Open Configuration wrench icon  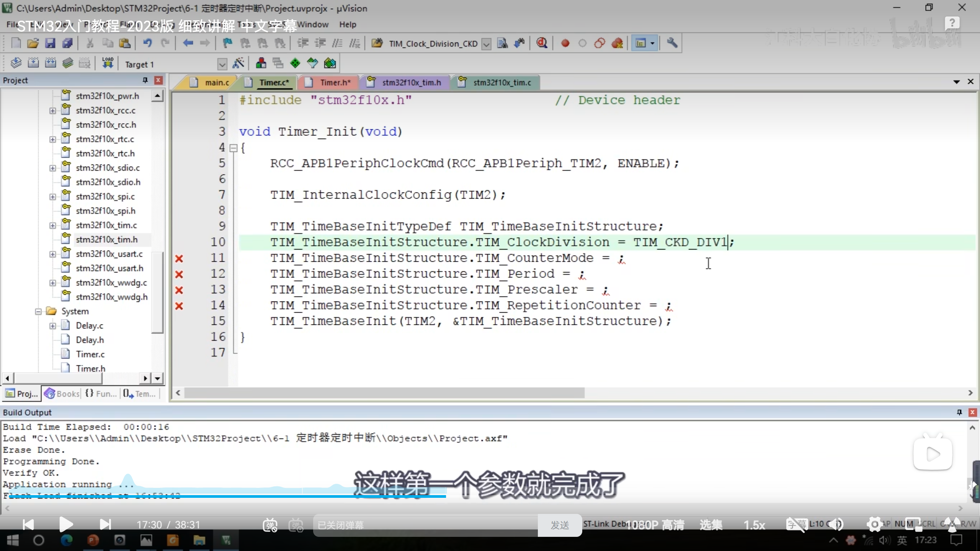[x=672, y=43]
